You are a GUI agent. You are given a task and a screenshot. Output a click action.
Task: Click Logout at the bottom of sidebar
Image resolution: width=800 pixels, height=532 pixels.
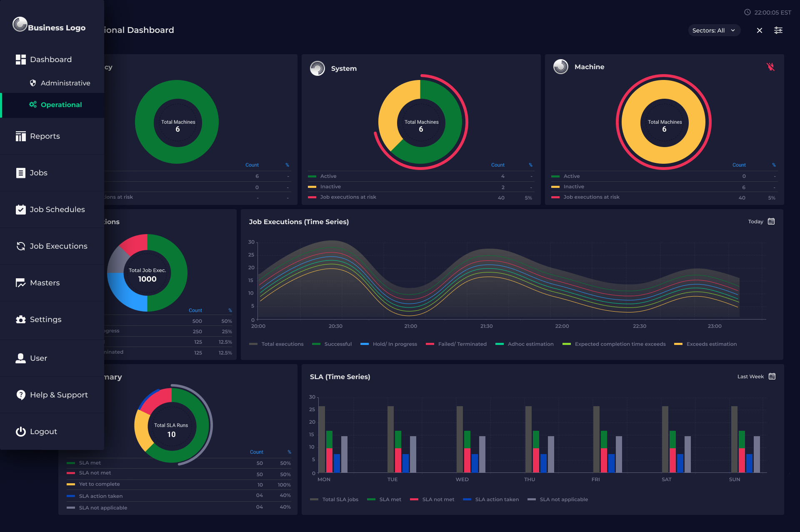[x=43, y=431]
